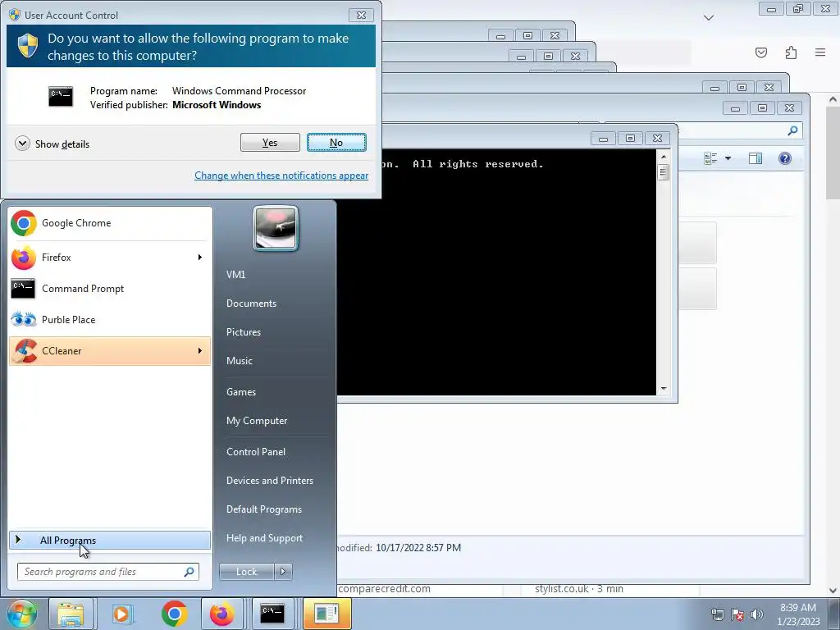Close the User Account Control dialog
Image resolution: width=840 pixels, height=630 pixels.
coord(361,15)
